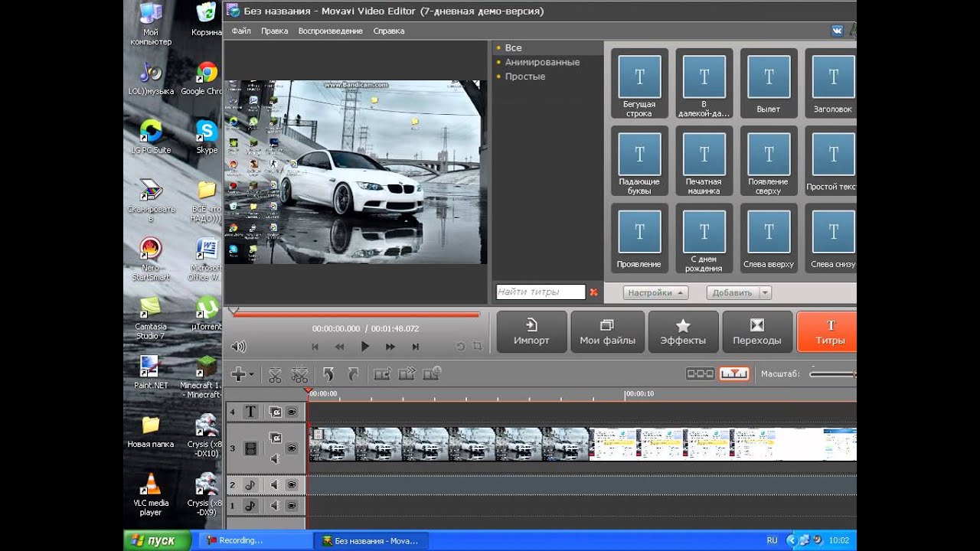This screenshot has width=980, height=551.
Task: Click the second clip export toolbar icon
Action: tap(407, 374)
